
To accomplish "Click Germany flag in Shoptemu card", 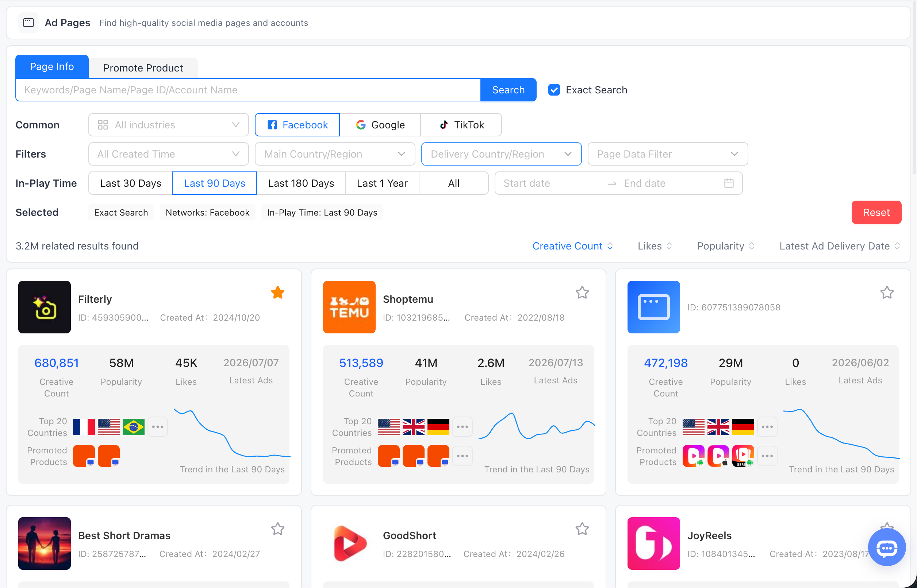I will tap(438, 427).
